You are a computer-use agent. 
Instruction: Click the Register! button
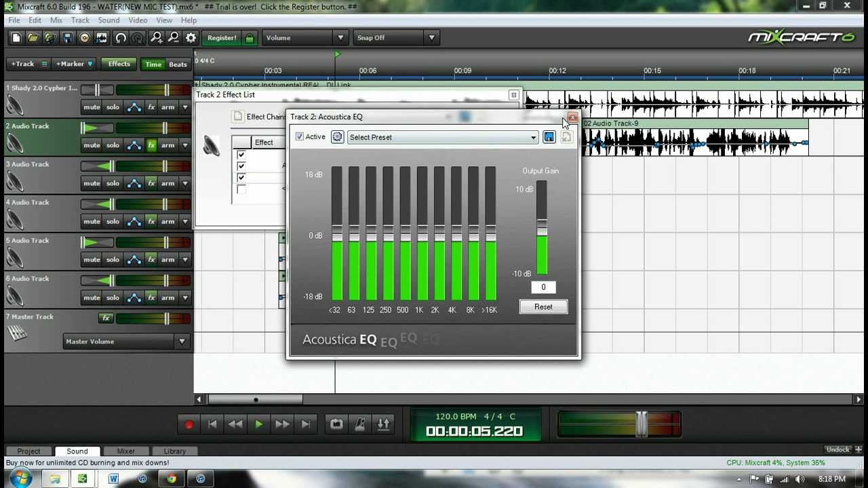tap(222, 38)
